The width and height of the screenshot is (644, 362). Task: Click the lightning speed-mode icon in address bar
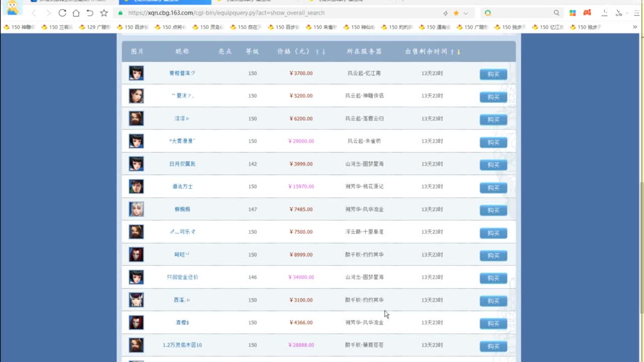(x=445, y=13)
